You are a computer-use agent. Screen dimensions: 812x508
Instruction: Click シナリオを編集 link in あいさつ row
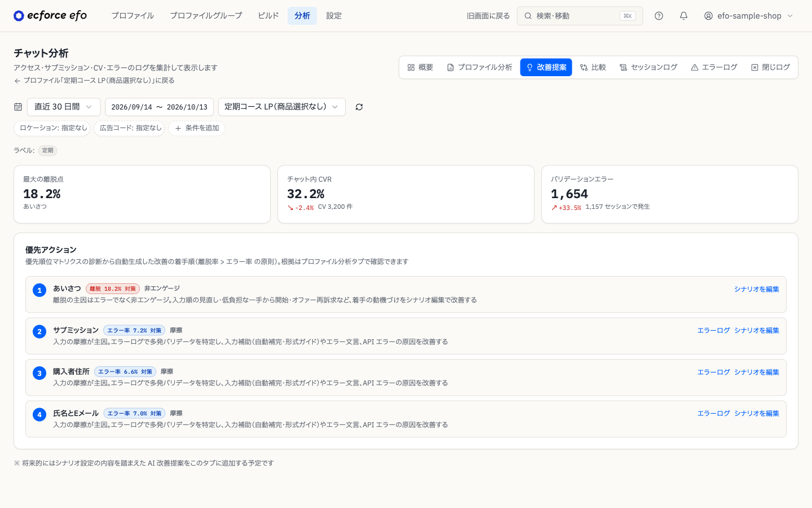(757, 289)
